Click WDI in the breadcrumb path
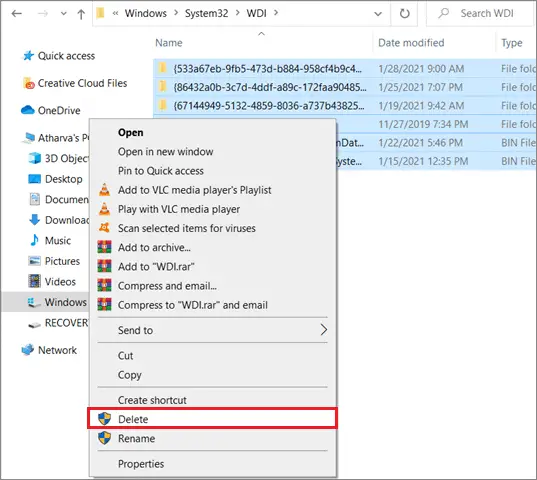The height and width of the screenshot is (480, 537). [x=256, y=13]
